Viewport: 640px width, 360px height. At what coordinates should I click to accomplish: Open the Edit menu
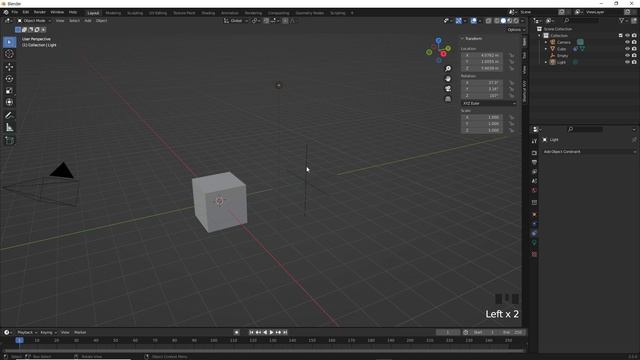click(26, 13)
